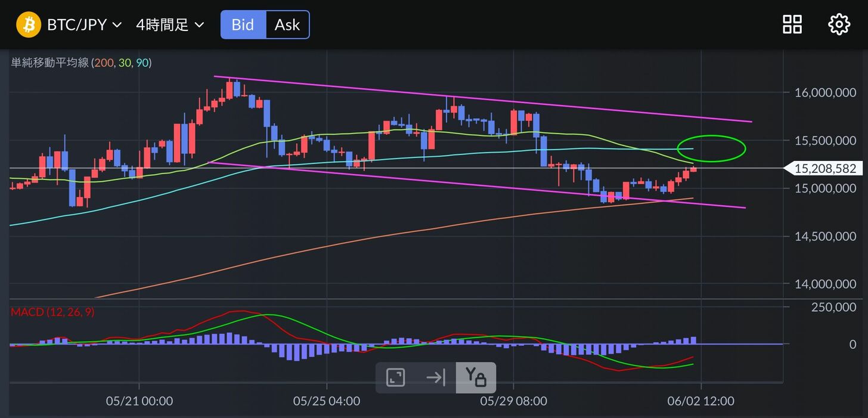Open chart settings via gear icon
Screen dimensions: 868x418
tap(839, 24)
